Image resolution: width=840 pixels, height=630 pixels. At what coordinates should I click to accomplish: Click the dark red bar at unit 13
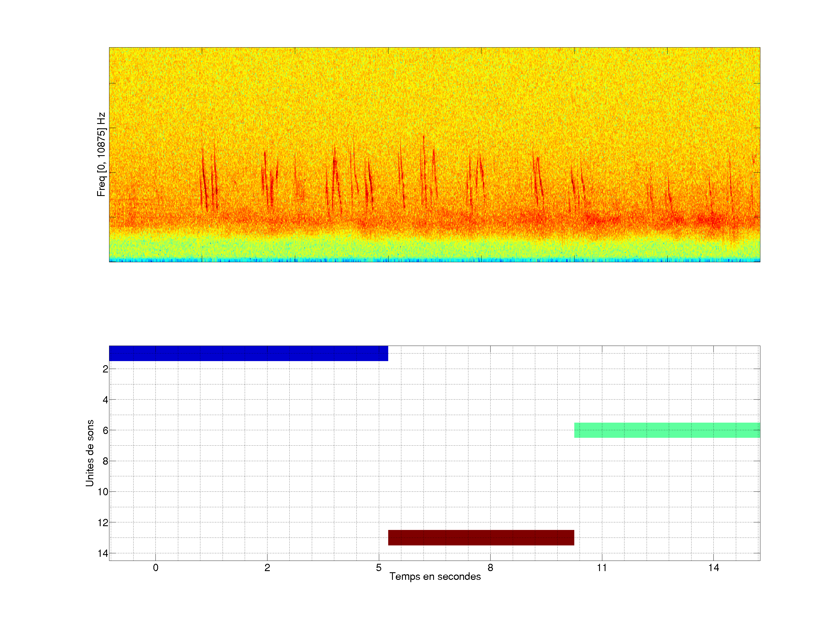point(481,537)
